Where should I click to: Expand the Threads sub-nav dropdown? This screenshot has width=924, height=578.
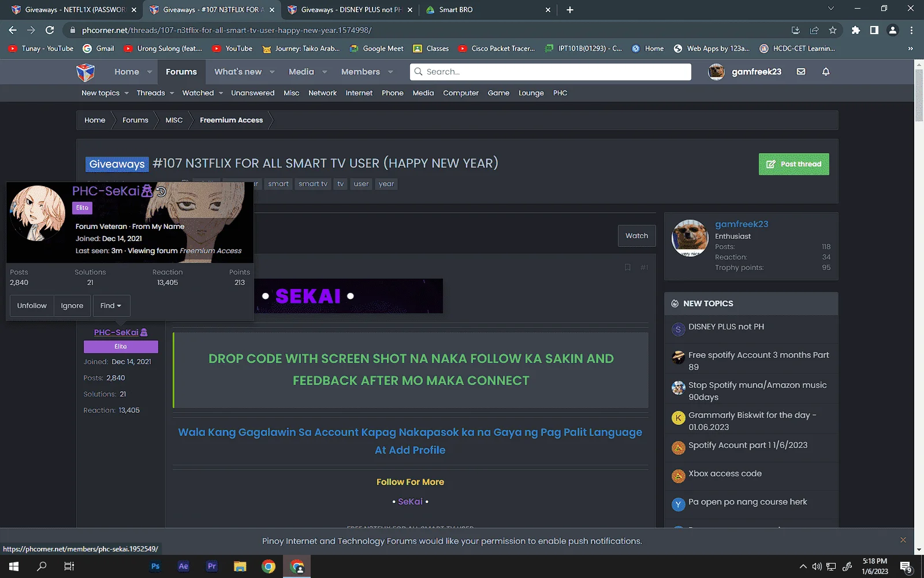pyautogui.click(x=172, y=93)
